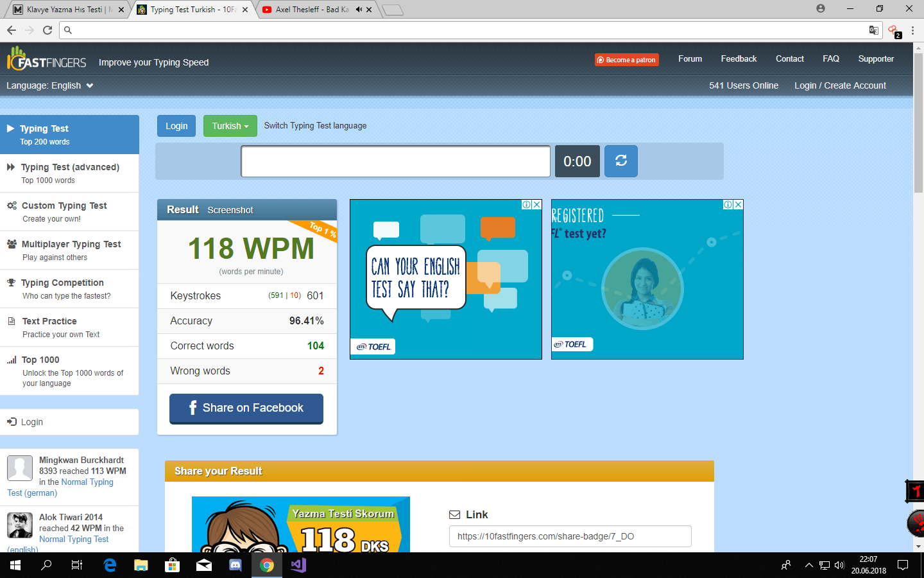Click the red extension icon in toolbar
The height and width of the screenshot is (578, 924).
tap(894, 31)
